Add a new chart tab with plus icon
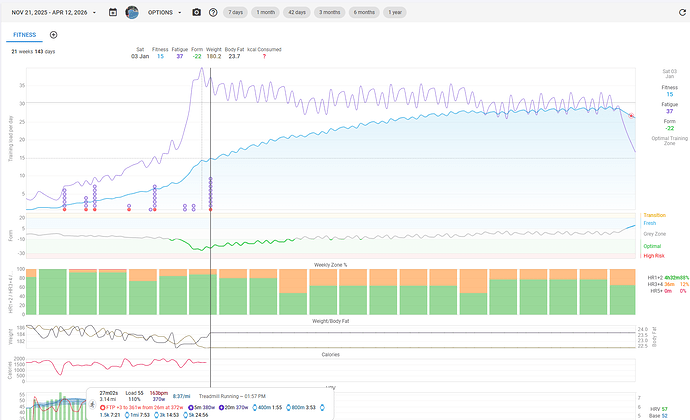 point(54,34)
